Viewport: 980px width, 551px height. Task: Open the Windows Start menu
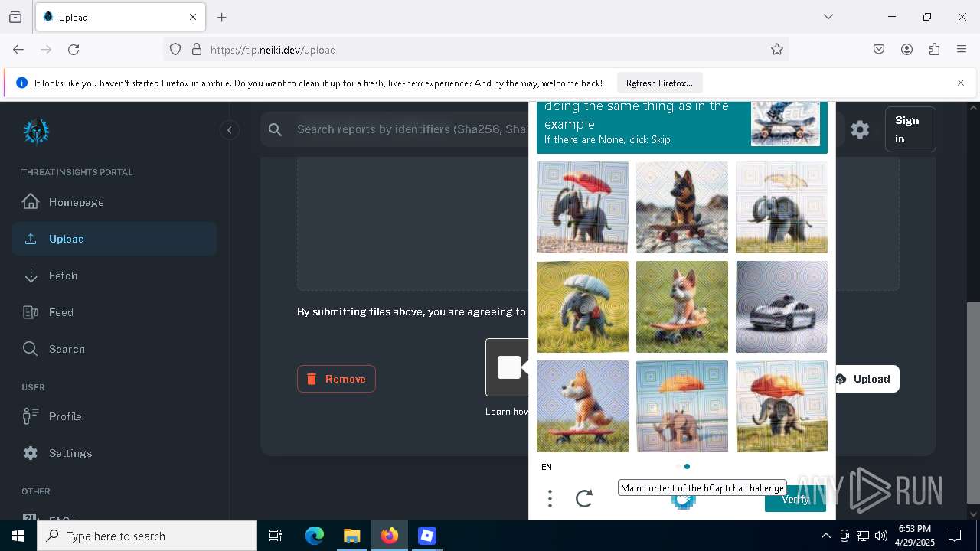[18, 536]
